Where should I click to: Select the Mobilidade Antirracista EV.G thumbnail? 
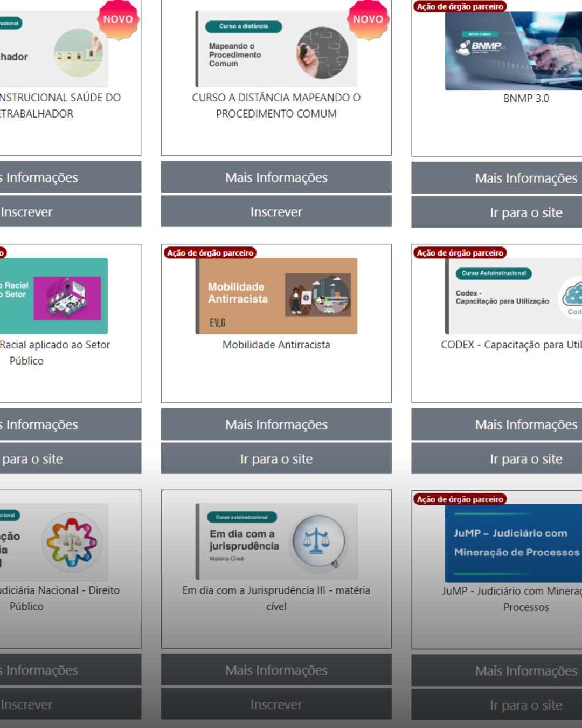pyautogui.click(x=276, y=296)
